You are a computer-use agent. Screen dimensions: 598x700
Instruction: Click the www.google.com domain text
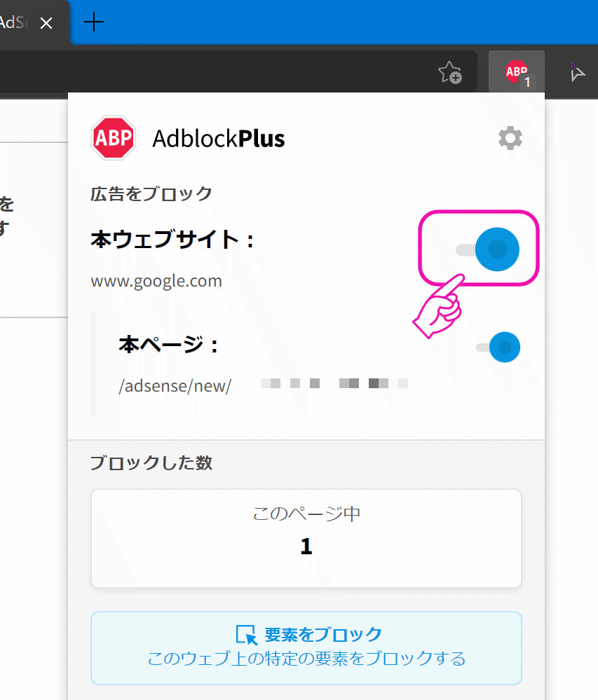coord(156,281)
